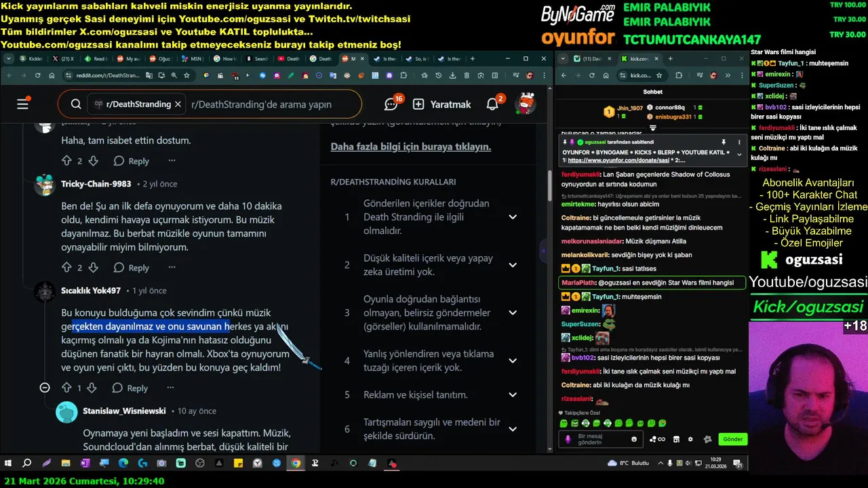Image resolution: width=868 pixels, height=488 pixels.
Task: Open the Reddit hamburger menu
Action: [x=23, y=104]
